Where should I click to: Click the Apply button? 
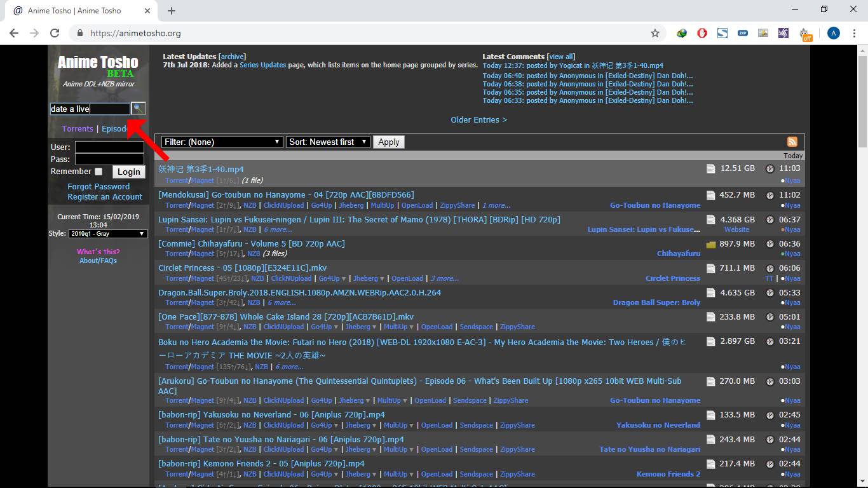(x=389, y=142)
